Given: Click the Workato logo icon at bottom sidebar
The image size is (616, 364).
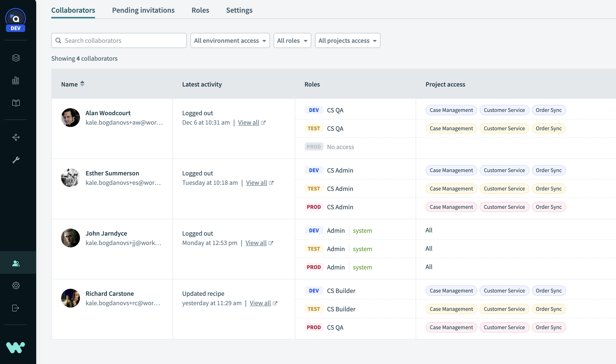Looking at the screenshot, I should click(16, 346).
